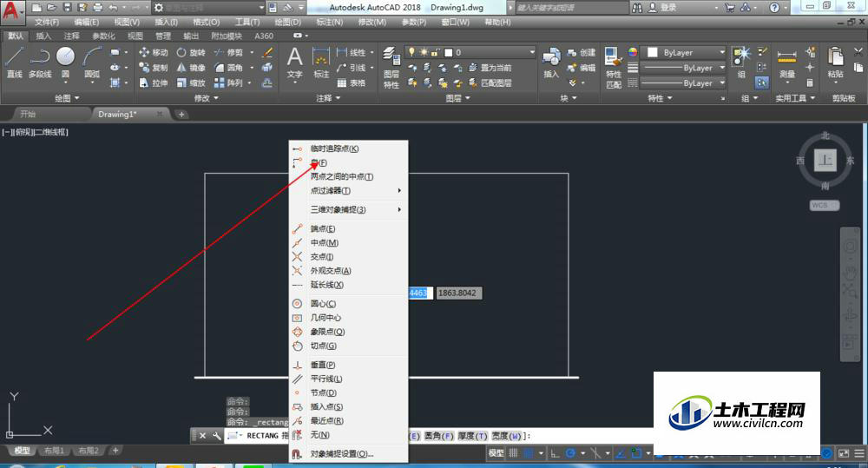Click the object color wheel icon
The height and width of the screenshot is (468, 868).
click(x=633, y=52)
